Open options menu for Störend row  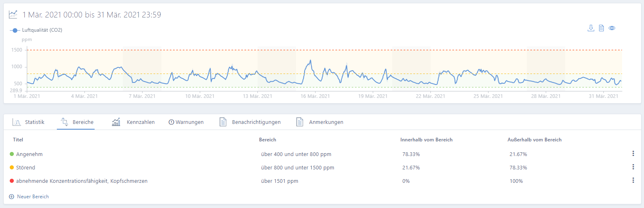633,167
